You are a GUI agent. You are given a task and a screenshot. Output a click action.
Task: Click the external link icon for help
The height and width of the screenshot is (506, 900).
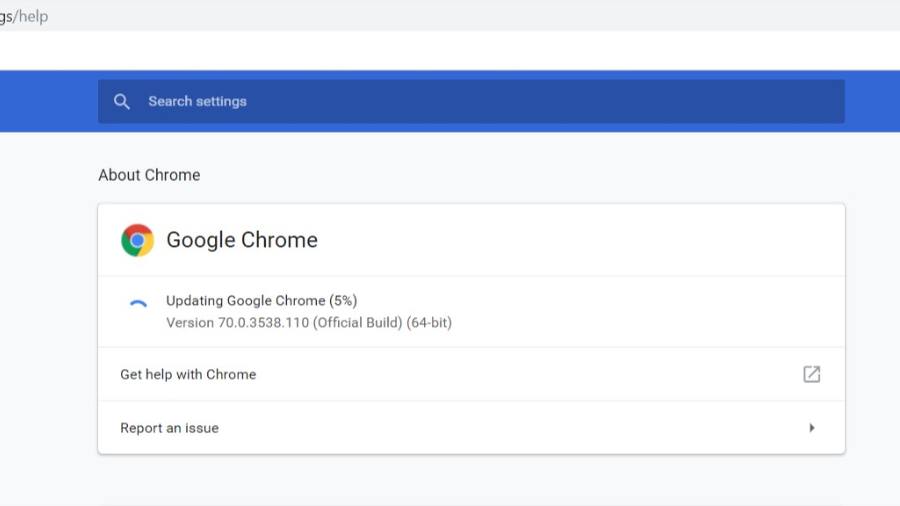pos(812,374)
